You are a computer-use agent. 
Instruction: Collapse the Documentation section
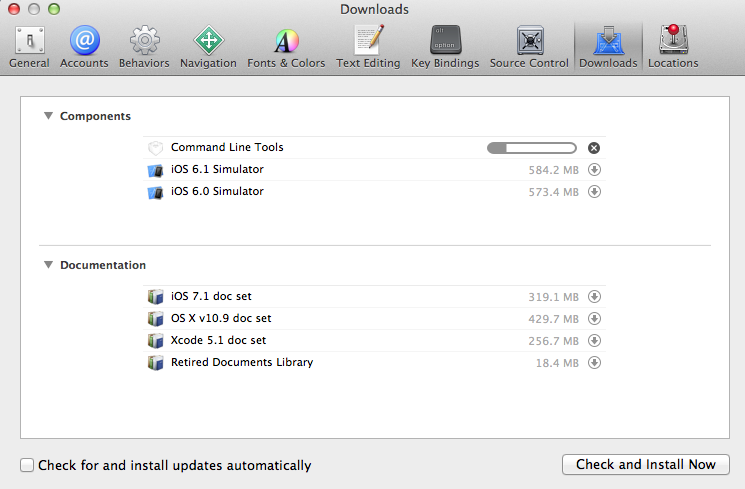pyautogui.click(x=48, y=265)
